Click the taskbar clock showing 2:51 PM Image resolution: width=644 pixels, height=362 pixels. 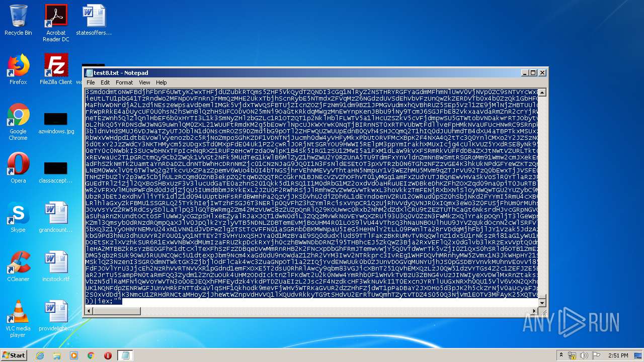click(618, 355)
